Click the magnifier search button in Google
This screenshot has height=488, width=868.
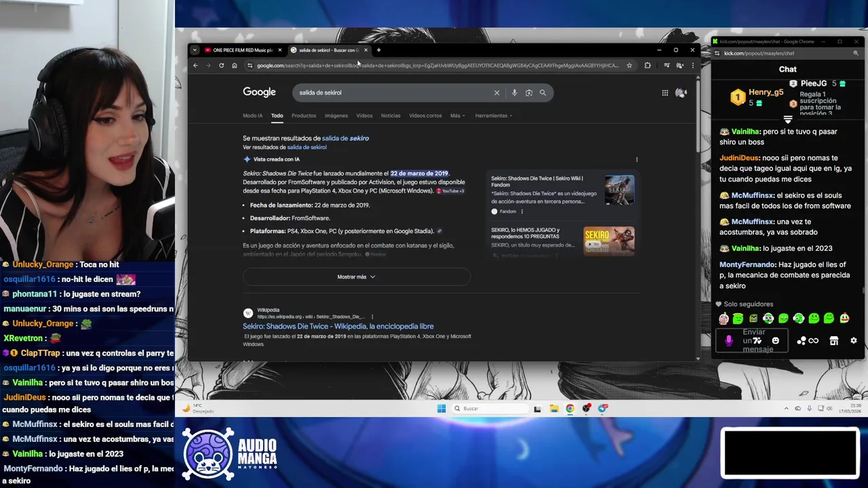(x=542, y=93)
